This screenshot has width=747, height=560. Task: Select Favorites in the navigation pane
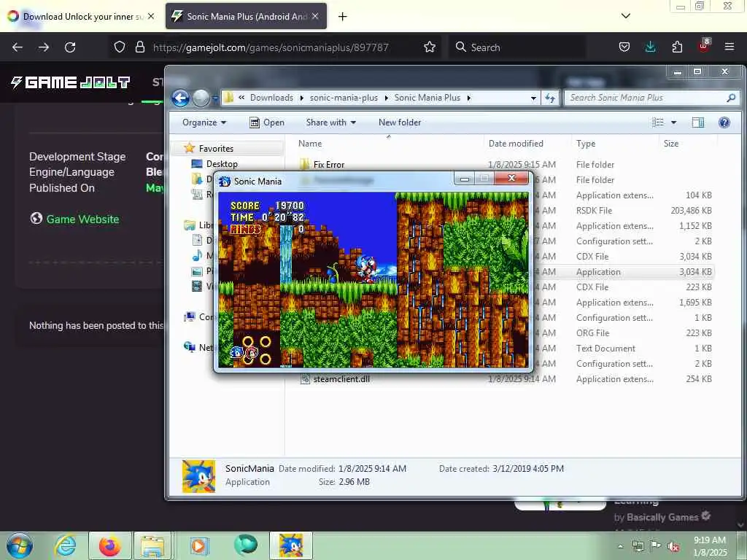click(x=216, y=149)
